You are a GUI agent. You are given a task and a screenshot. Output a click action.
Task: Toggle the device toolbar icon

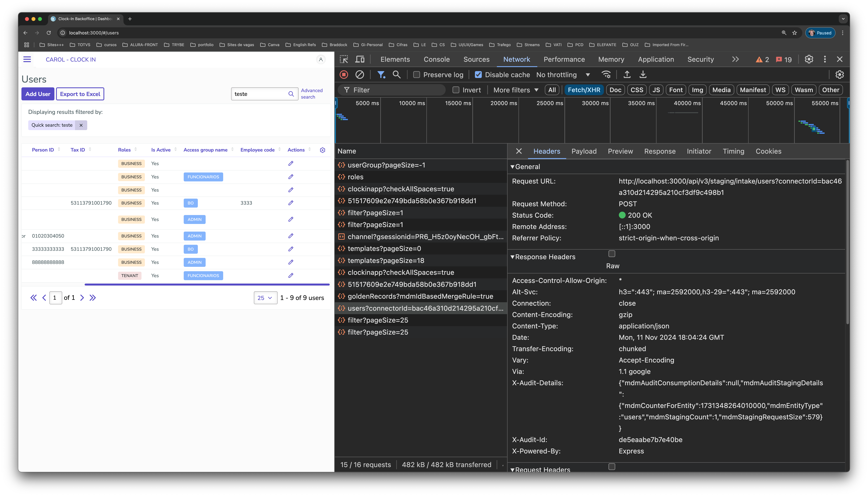(360, 59)
